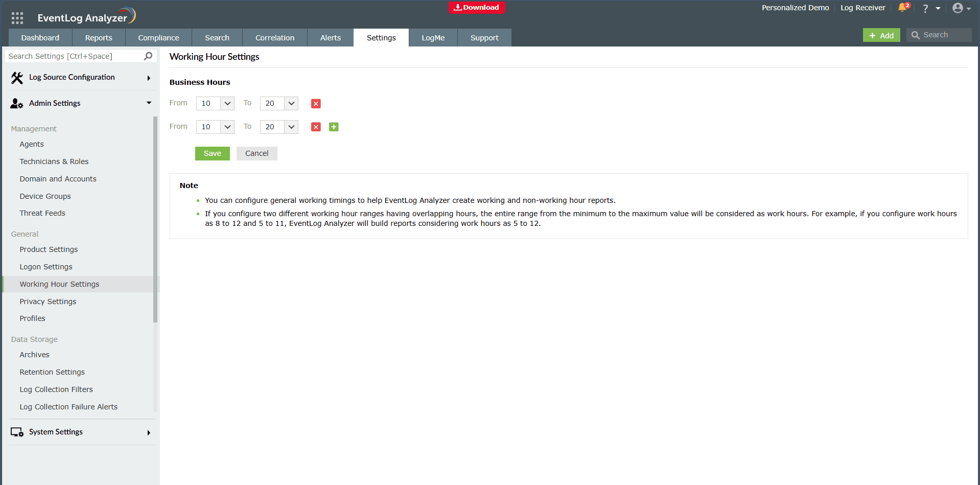Viewport: 980px width, 485px height.
Task: Open the help question mark menu
Action: (x=925, y=8)
